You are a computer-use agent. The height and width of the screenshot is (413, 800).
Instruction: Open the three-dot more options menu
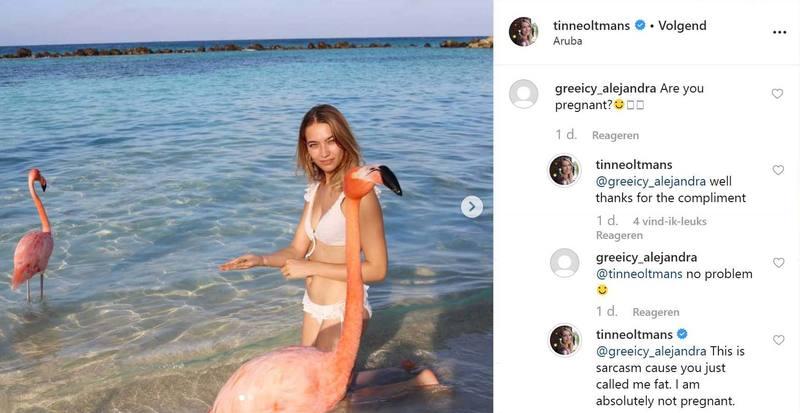coord(779,32)
